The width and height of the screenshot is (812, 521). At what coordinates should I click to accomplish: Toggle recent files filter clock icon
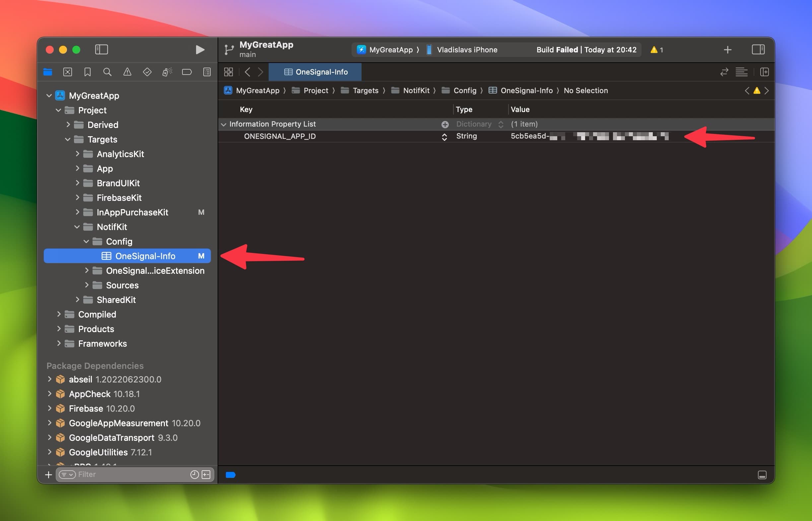coord(194,475)
